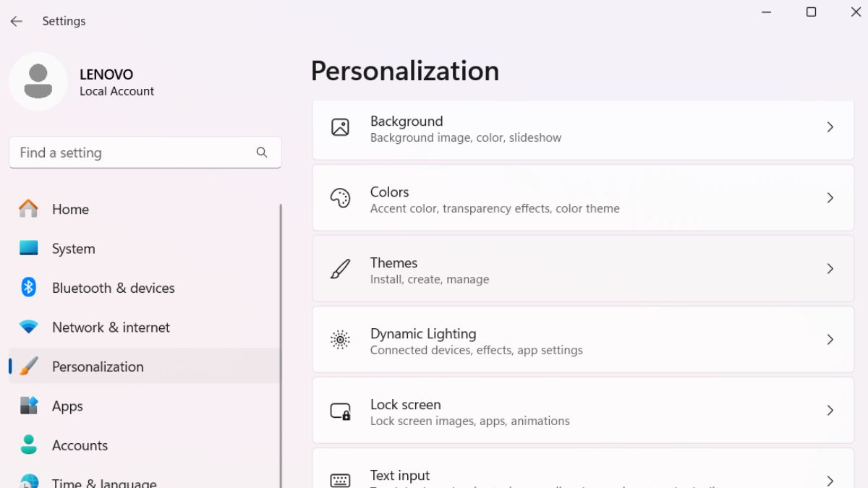The height and width of the screenshot is (488, 868).
Task: Click the Text input keyboard icon
Action: [340, 481]
